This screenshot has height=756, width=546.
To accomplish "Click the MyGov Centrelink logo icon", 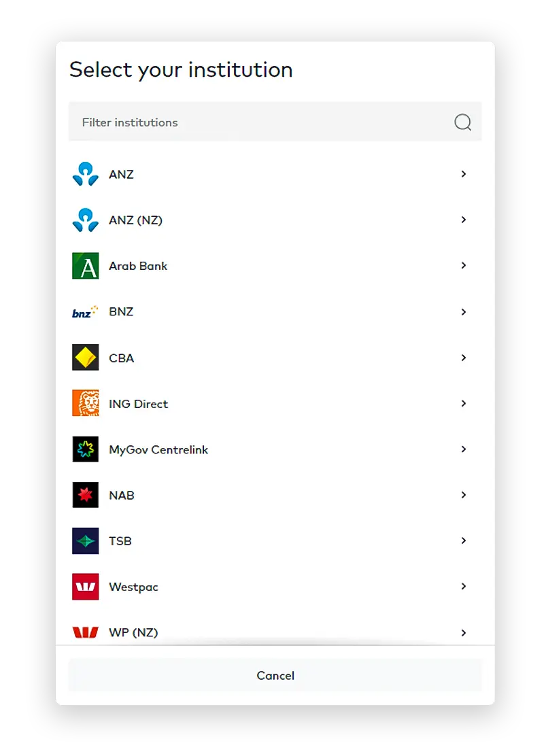I will coord(86,449).
